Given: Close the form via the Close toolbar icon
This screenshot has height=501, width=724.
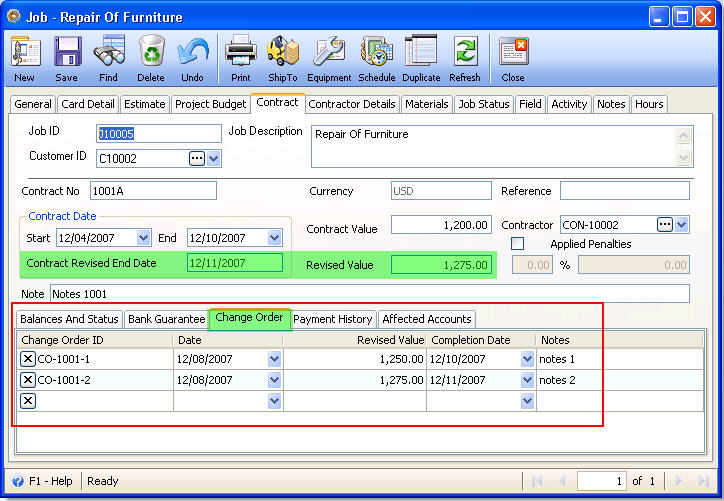Looking at the screenshot, I should tap(513, 51).
